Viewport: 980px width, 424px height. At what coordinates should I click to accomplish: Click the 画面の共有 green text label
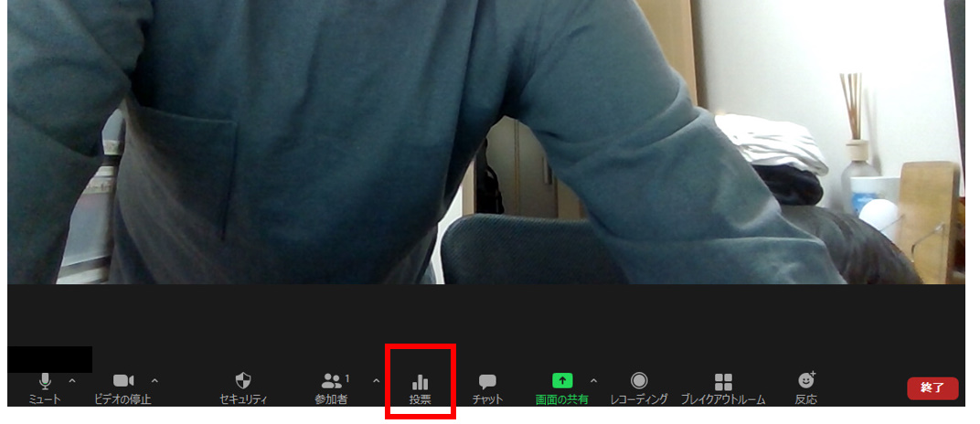(x=562, y=399)
